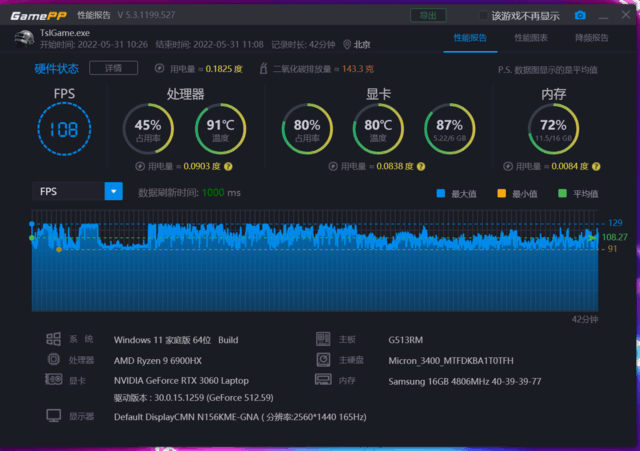Click the processor chip icon
Screen dimensions: 640x451
coord(53,360)
